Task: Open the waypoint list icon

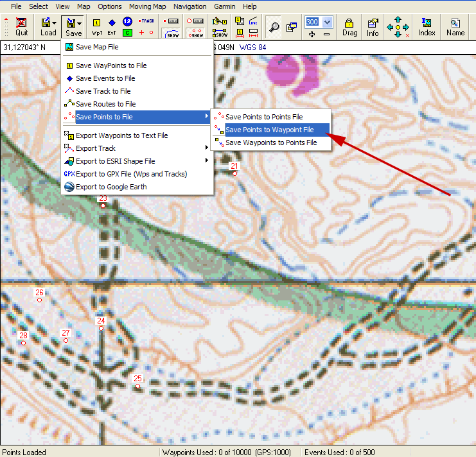Action: tap(240, 21)
